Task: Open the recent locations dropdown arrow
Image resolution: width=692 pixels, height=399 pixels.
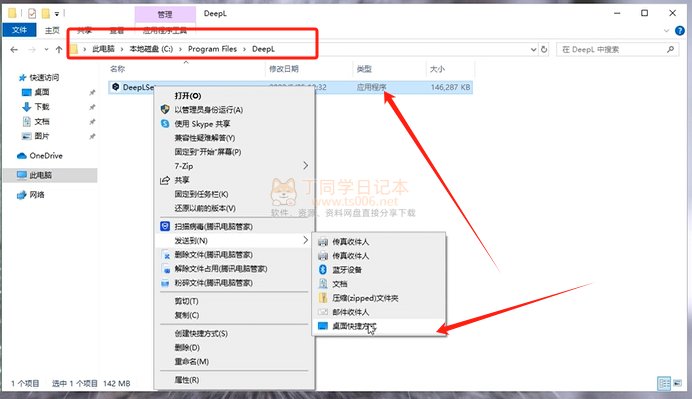Action: [x=46, y=49]
